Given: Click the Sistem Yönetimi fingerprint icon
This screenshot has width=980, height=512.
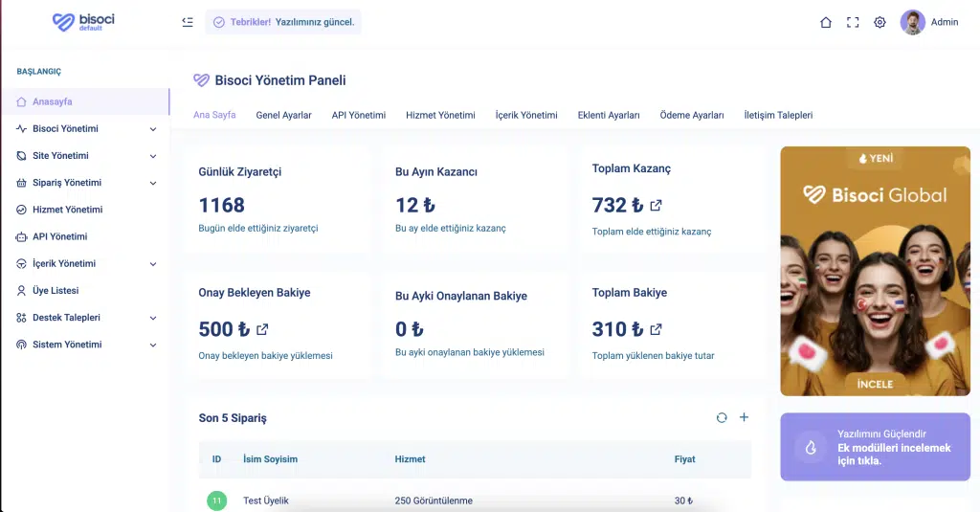Looking at the screenshot, I should pyautogui.click(x=21, y=345).
